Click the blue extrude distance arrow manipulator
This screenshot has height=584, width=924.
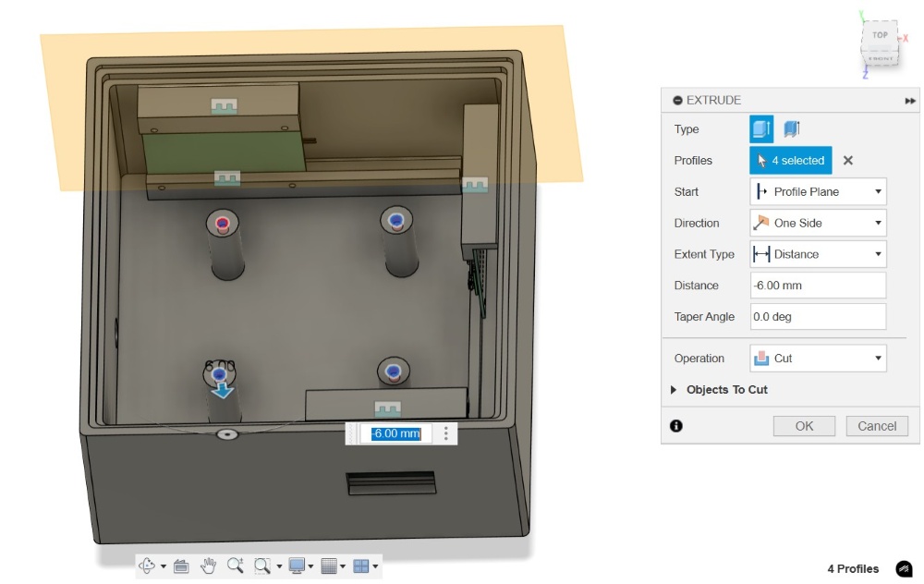coord(222,390)
